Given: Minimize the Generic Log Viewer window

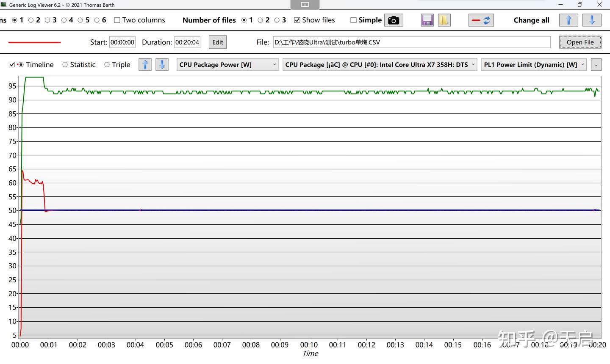Looking at the screenshot, I should pyautogui.click(x=560, y=5).
